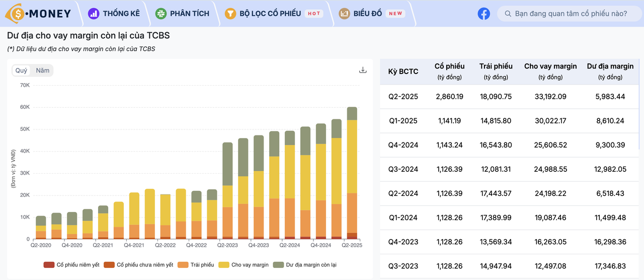Open the PHÂN TÍCH menu tab

pyautogui.click(x=190, y=14)
